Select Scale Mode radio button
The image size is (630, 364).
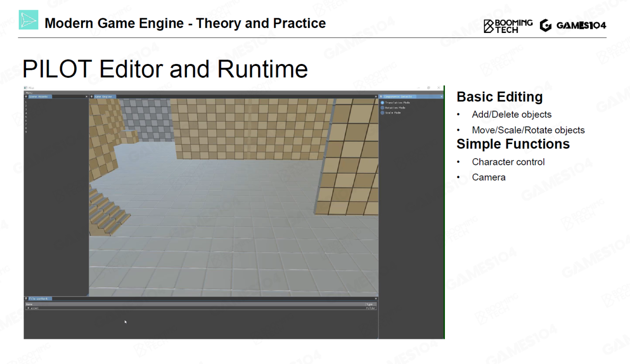pyautogui.click(x=382, y=113)
